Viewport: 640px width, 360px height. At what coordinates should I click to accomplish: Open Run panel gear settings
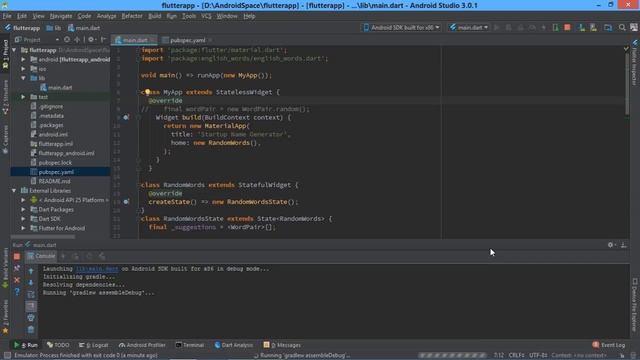(x=611, y=245)
